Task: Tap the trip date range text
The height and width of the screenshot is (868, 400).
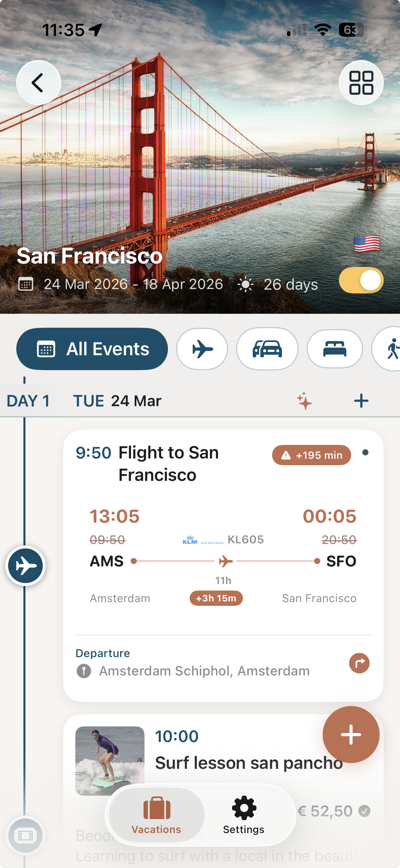Action: coord(133,284)
